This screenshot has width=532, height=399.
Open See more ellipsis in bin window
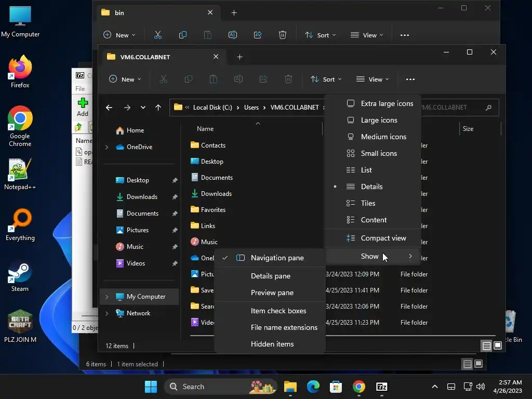pos(404,35)
